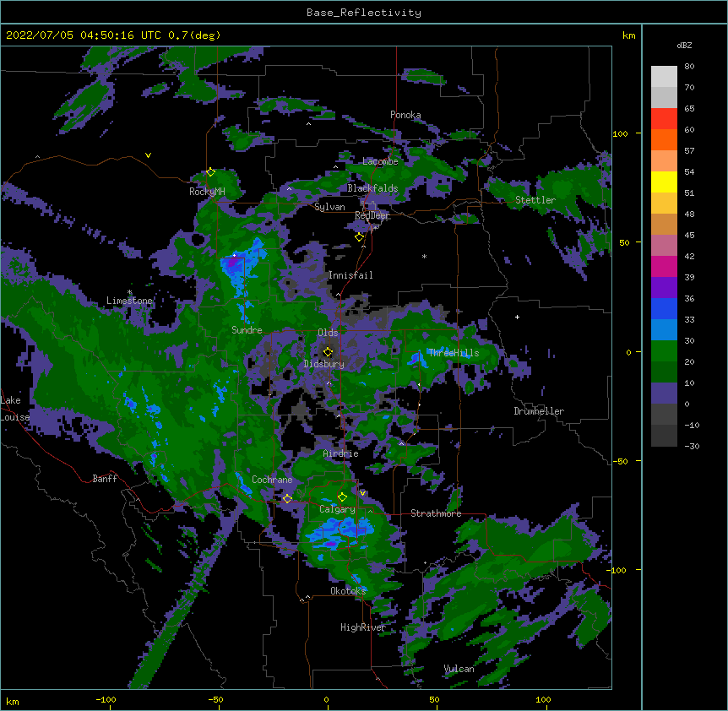Click the yellow diamond marker below RedDeer
Image resolution: width=728 pixels, height=711 pixels.
pos(359,237)
